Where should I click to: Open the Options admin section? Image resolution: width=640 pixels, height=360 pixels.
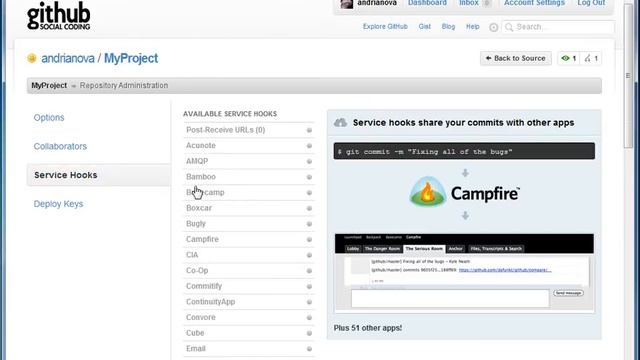(49, 118)
